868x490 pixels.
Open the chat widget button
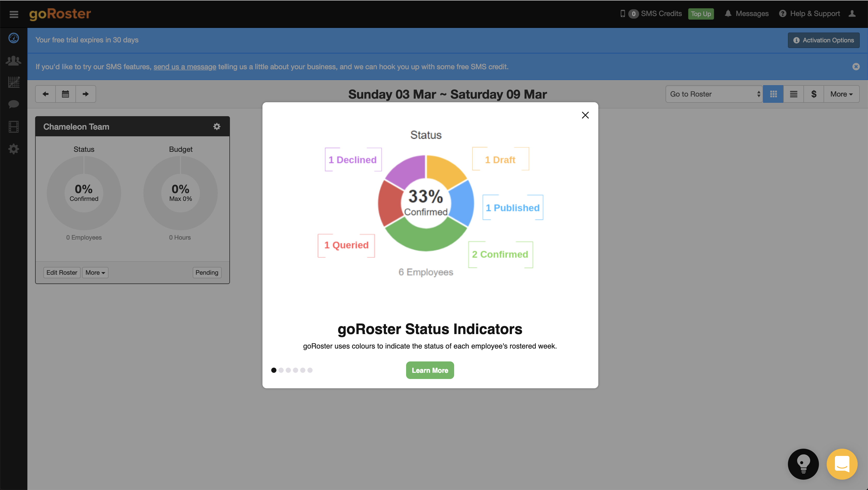[842, 464]
